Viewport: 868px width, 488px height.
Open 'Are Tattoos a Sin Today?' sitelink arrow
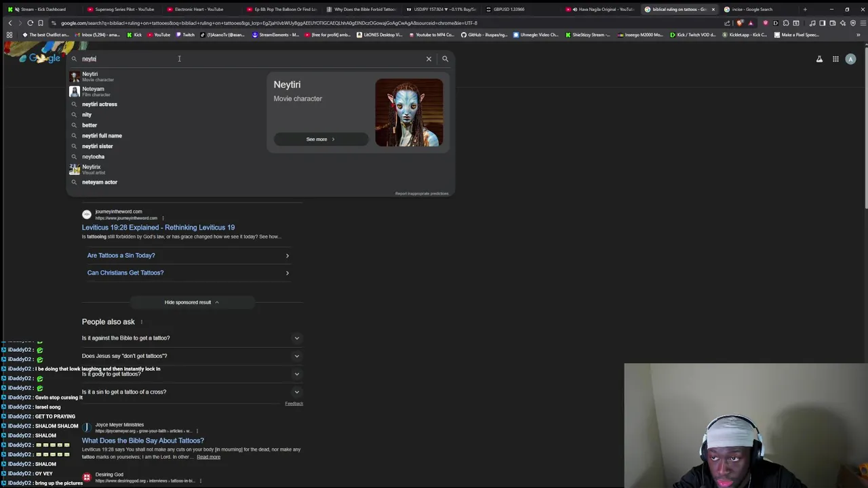tap(287, 256)
